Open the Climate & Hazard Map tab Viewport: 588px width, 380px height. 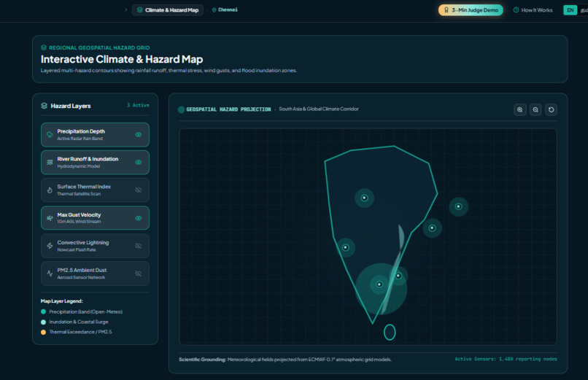(x=168, y=10)
